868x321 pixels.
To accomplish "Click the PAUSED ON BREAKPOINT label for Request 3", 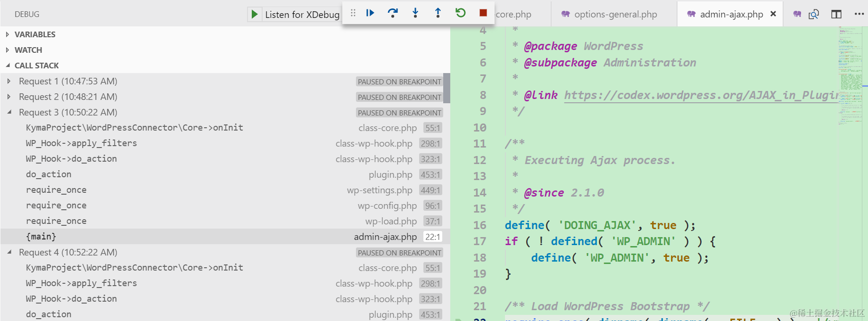I will (x=399, y=113).
